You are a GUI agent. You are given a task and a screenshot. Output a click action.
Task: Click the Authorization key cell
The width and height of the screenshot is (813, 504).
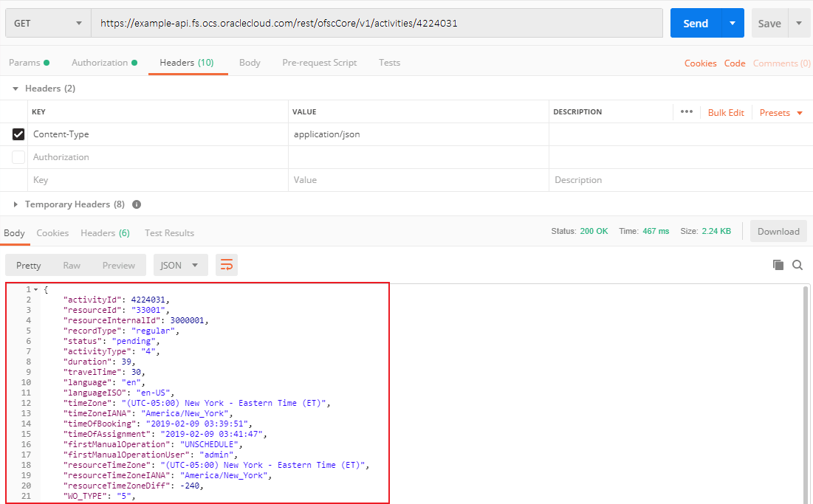point(157,157)
